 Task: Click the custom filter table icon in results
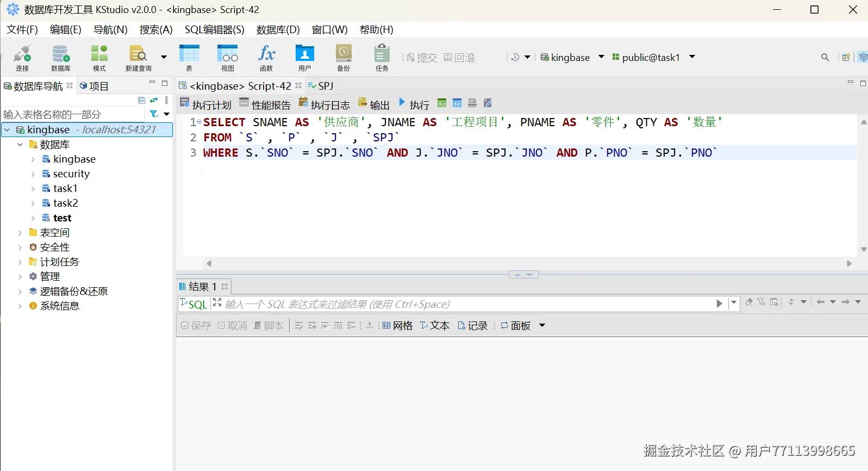(x=774, y=302)
